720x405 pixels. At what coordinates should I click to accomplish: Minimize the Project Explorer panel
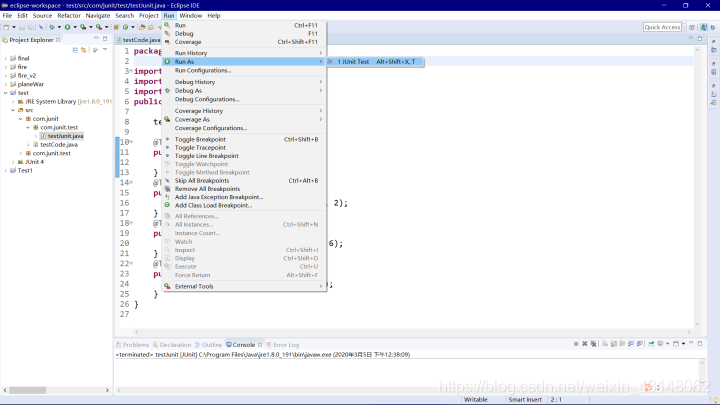[96, 38]
